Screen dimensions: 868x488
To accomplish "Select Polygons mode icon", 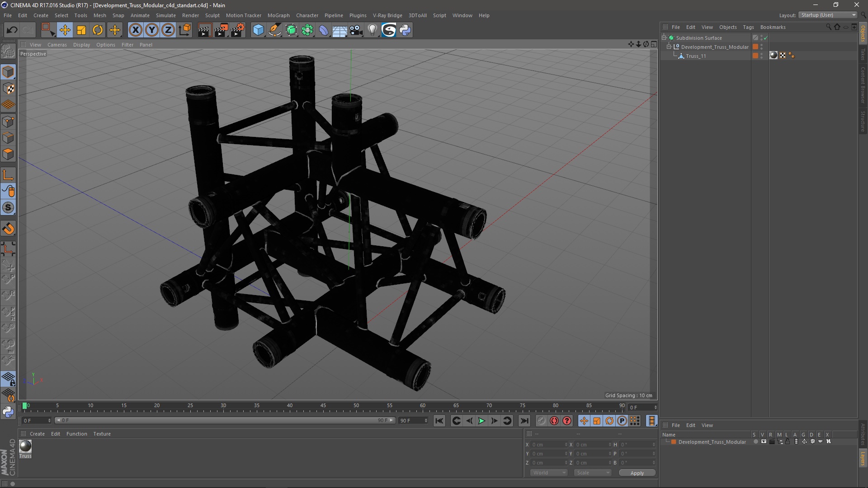I will pos(8,155).
